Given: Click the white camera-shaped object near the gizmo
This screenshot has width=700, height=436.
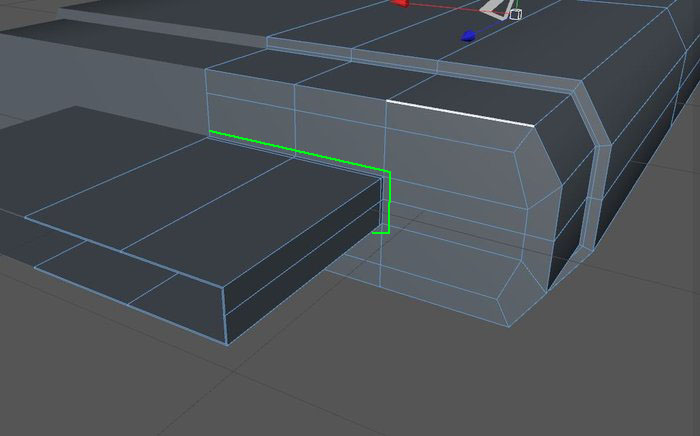Looking at the screenshot, I should coord(496,8).
